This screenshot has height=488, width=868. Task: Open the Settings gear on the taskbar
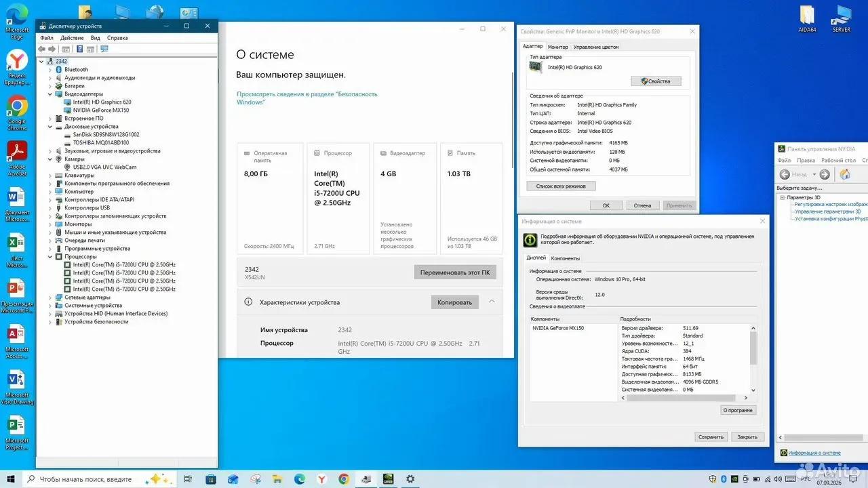tap(410, 479)
